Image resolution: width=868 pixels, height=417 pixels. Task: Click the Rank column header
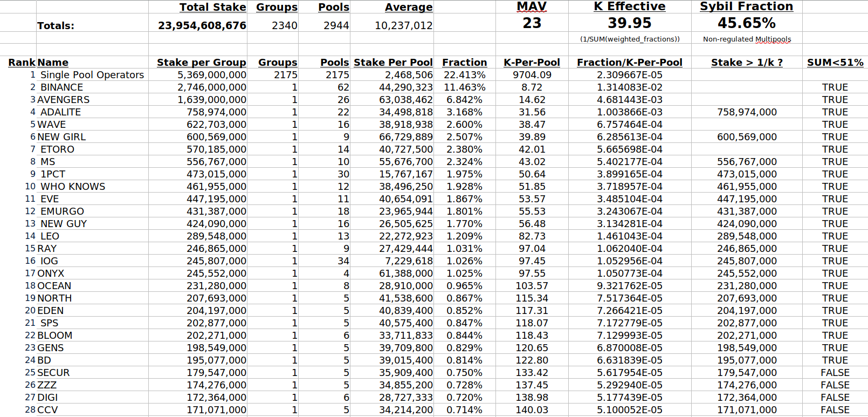pyautogui.click(x=22, y=63)
